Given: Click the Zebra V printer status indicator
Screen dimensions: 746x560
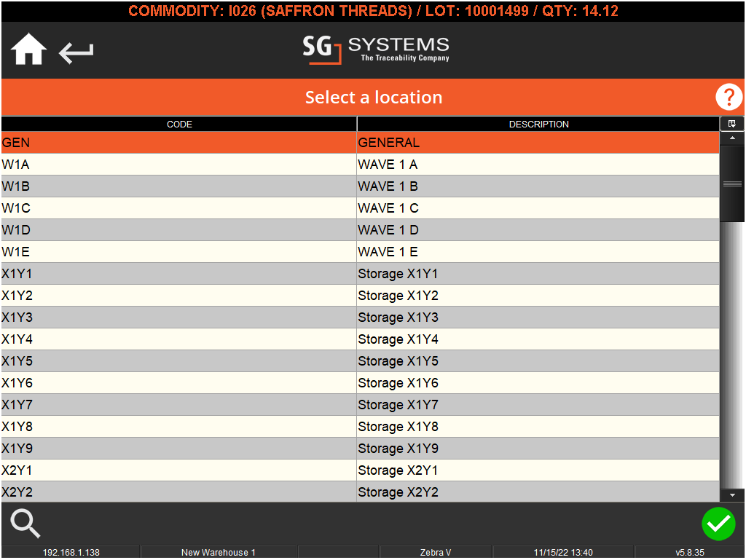Looking at the screenshot, I should point(435,552).
